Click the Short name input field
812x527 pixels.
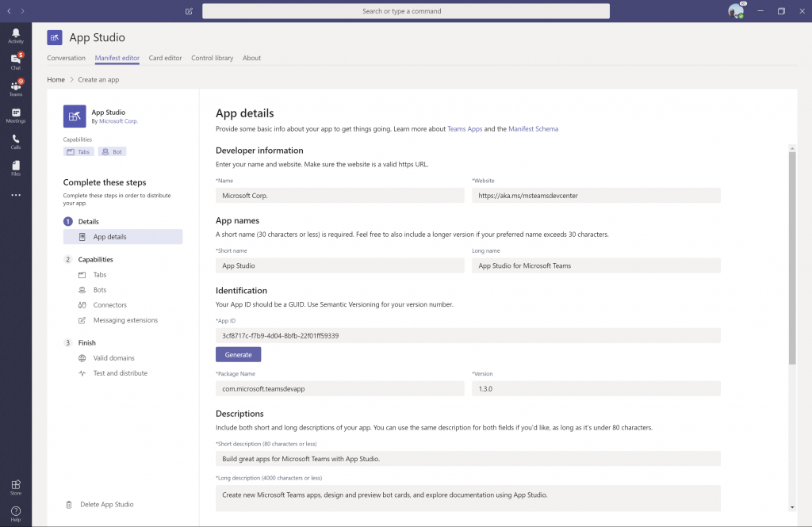coord(339,265)
